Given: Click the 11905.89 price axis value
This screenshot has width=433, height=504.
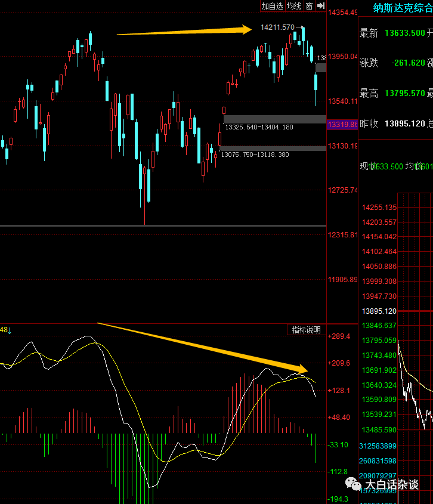Looking at the screenshot, I should (x=343, y=279).
